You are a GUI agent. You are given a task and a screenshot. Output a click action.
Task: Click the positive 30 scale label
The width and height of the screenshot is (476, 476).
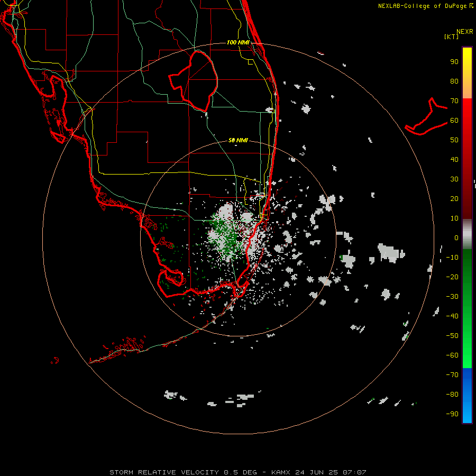(454, 179)
